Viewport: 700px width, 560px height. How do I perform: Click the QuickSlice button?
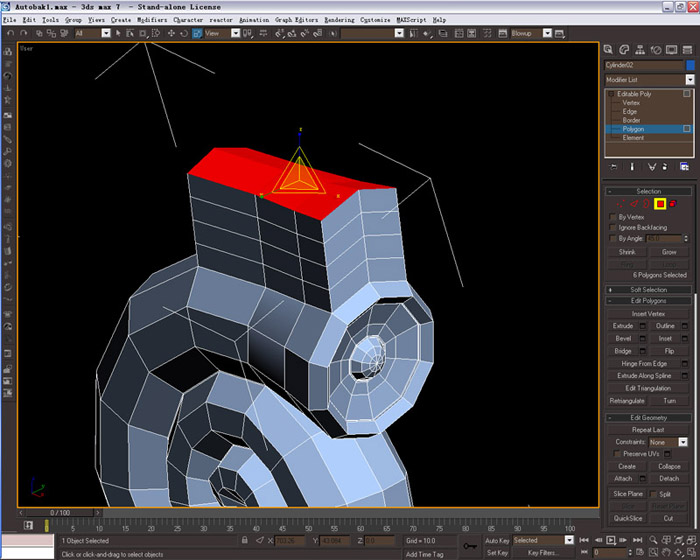tap(628, 518)
